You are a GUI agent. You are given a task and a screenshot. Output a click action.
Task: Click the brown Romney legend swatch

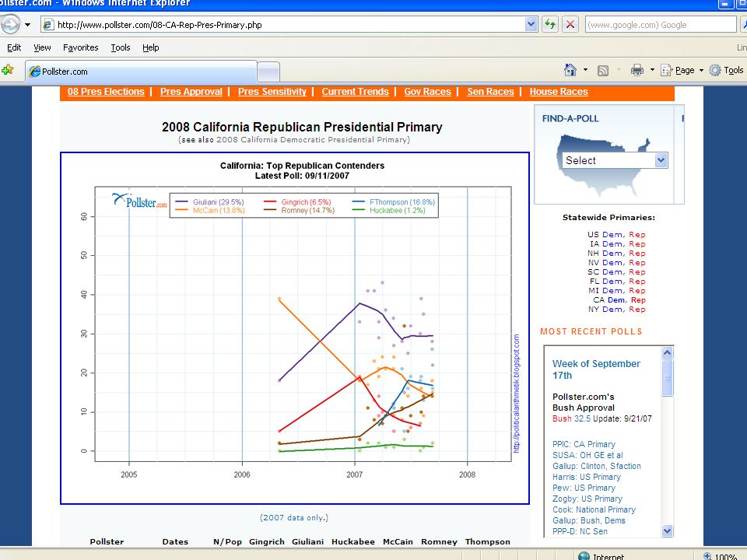coord(270,210)
